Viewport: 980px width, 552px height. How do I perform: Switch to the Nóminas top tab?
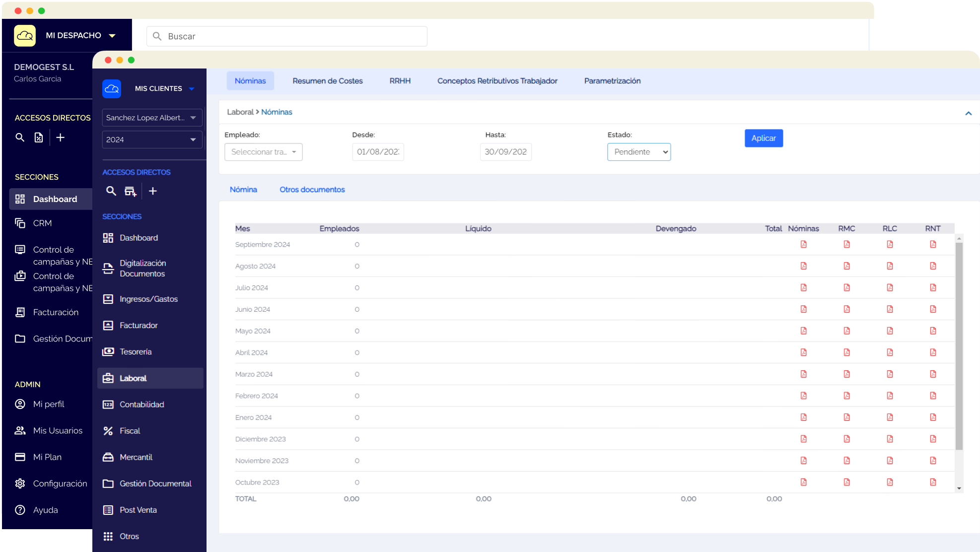click(x=250, y=81)
